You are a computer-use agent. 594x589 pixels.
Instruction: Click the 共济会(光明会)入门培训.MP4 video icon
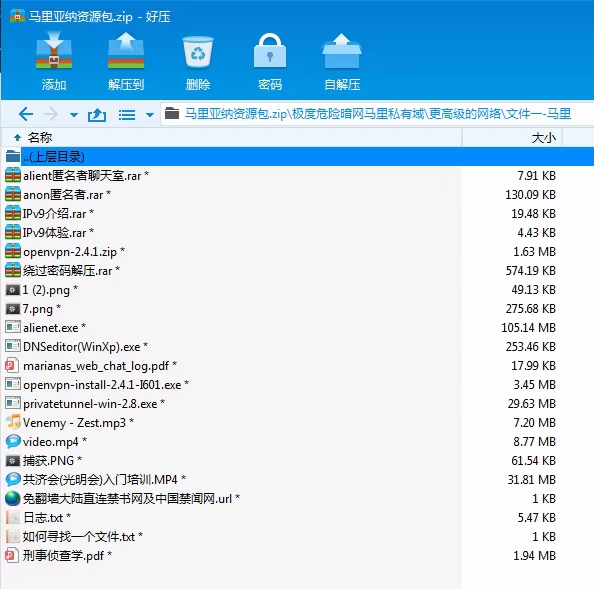[13, 479]
